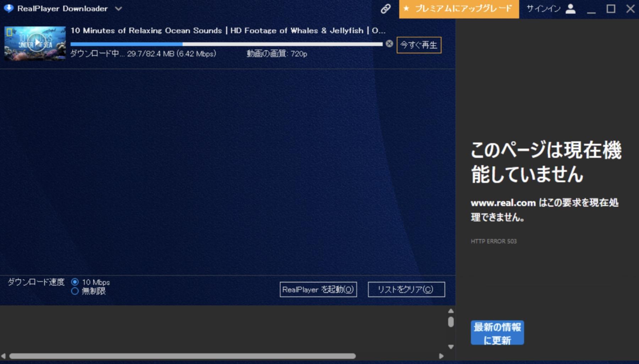Screen dimensions: 639x364
Task: Click RealPlayer を起動(O) button
Action: click(318, 289)
